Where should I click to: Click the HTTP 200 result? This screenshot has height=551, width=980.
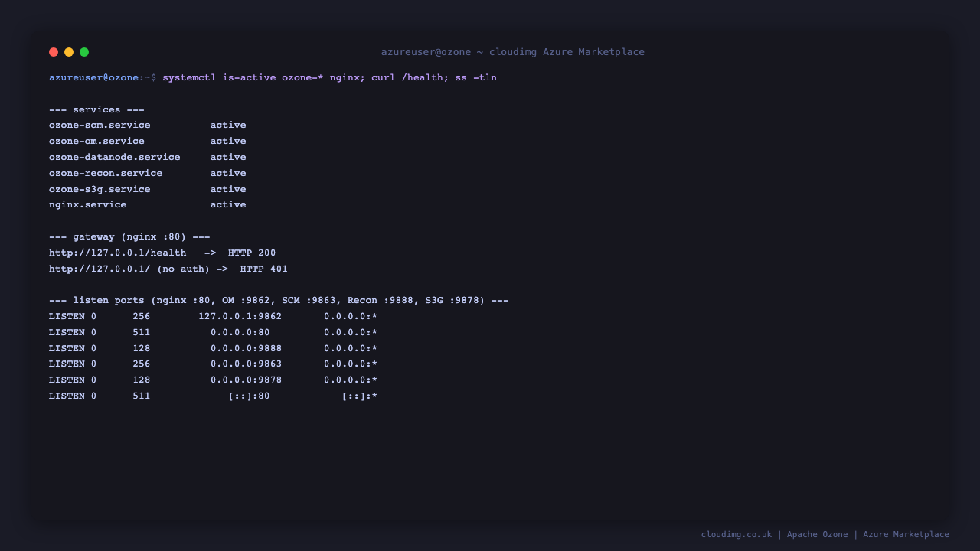coord(252,253)
